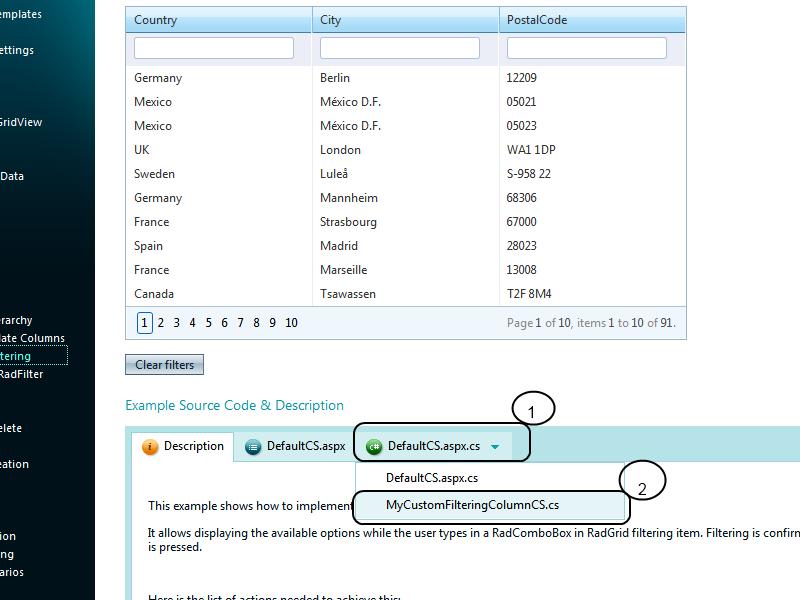Click the Spain country cell
The height and width of the screenshot is (600, 800).
(148, 246)
